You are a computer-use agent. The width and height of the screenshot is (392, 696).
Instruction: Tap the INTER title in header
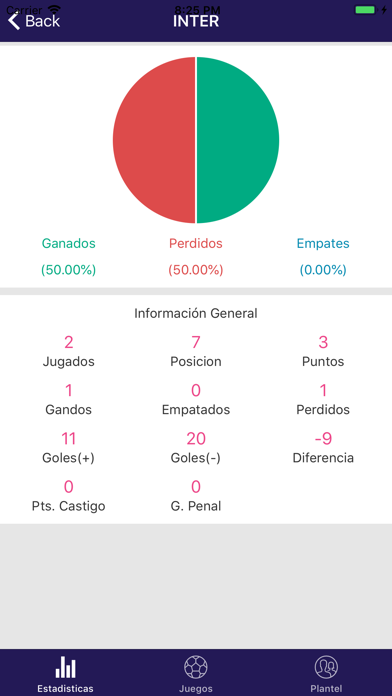click(196, 21)
